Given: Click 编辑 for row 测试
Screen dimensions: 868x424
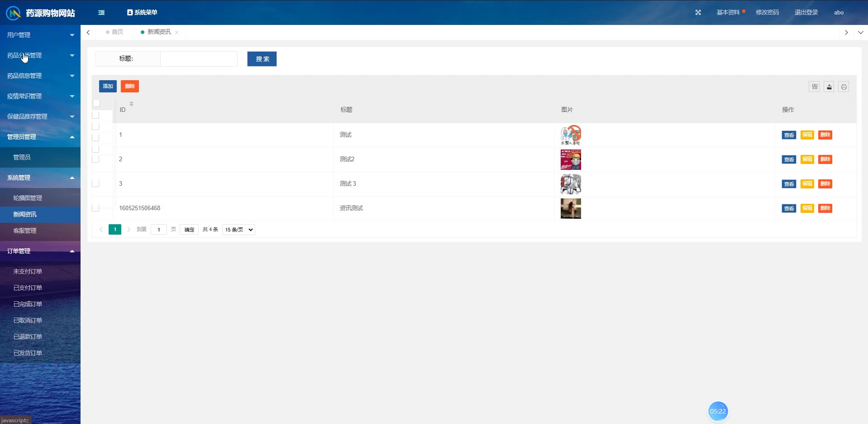Looking at the screenshot, I should click(807, 135).
